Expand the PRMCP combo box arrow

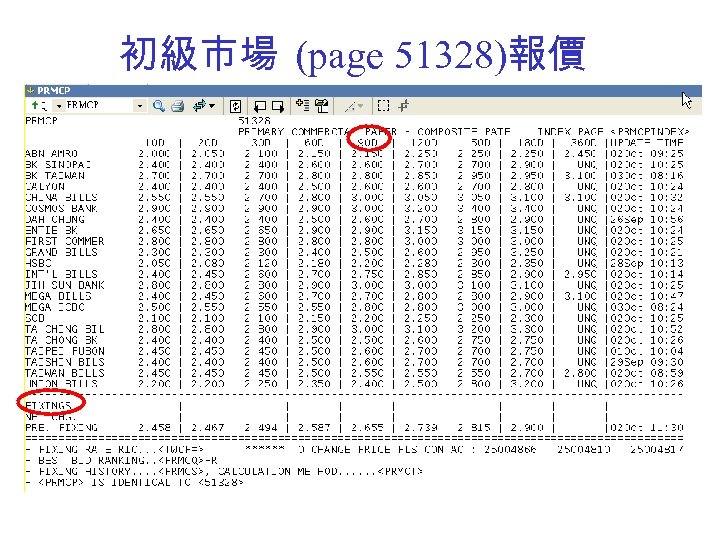coord(140,106)
